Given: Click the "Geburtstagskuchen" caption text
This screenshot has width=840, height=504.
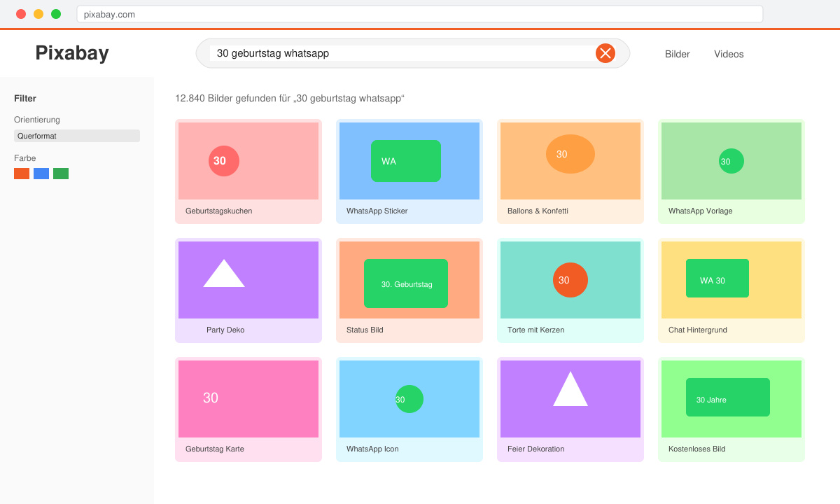Looking at the screenshot, I should (x=219, y=211).
